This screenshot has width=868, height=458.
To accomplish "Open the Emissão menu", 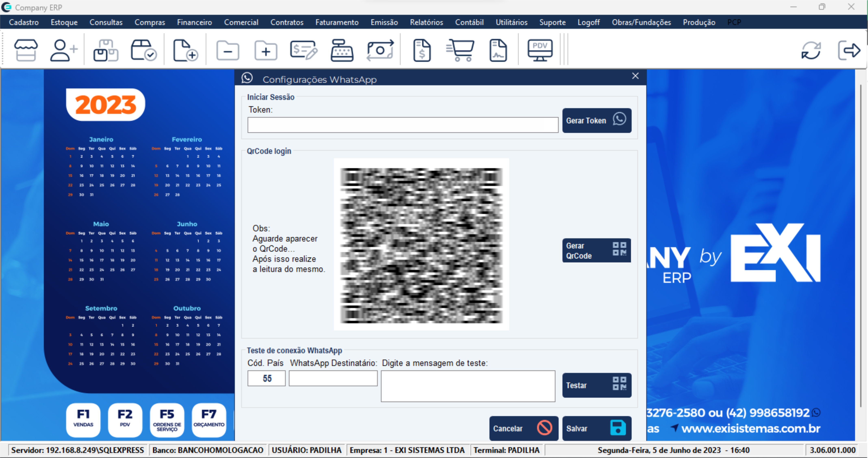I will pyautogui.click(x=384, y=22).
